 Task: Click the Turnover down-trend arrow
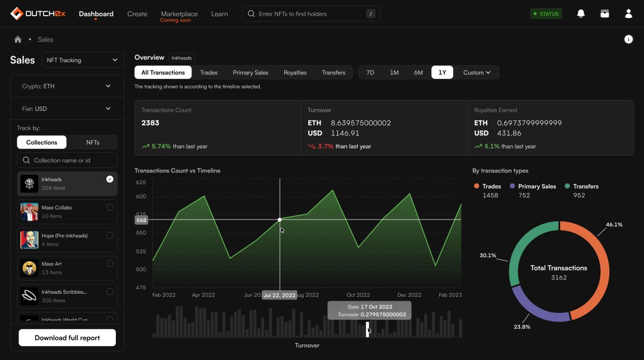(x=312, y=146)
